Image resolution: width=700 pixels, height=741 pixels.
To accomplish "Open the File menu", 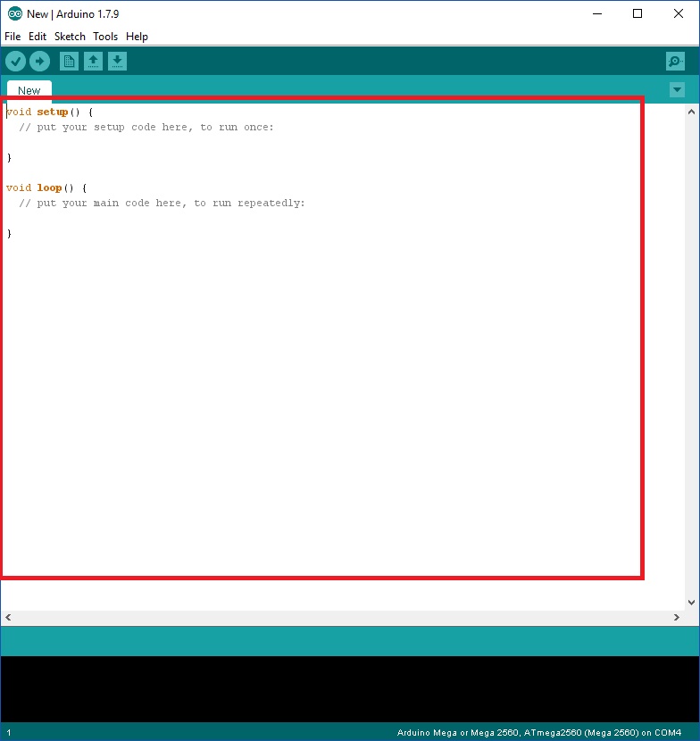I will click(x=12, y=37).
